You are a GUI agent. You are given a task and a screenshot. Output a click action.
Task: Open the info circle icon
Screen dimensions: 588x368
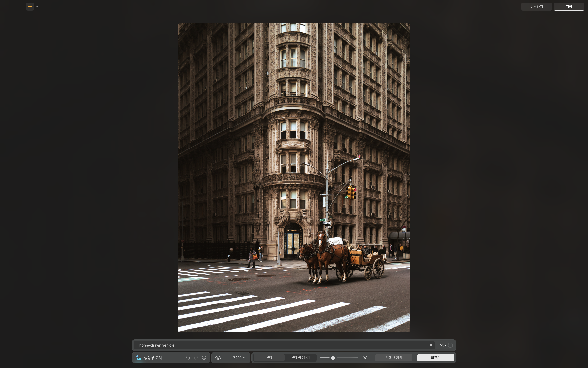tap(204, 358)
